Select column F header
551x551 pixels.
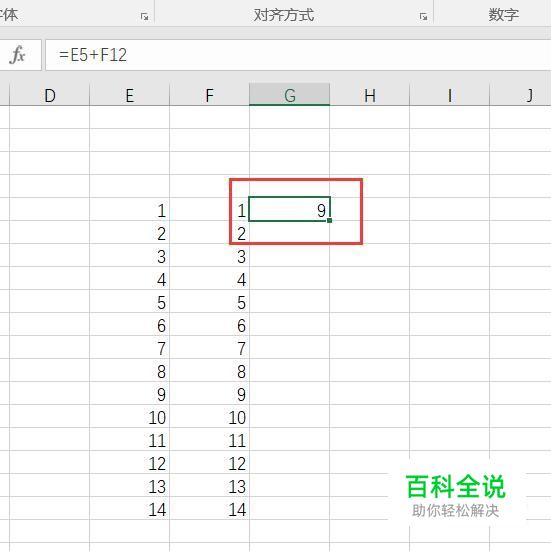(209, 95)
